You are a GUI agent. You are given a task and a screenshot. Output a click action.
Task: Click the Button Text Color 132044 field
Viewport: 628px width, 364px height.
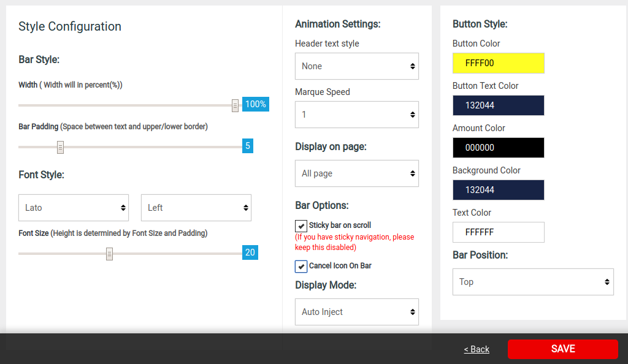[x=498, y=105]
